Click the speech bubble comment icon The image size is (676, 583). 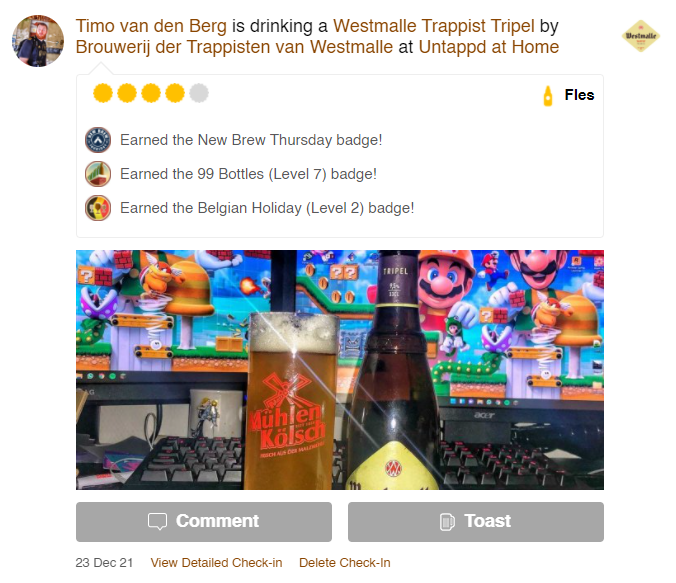click(x=157, y=521)
